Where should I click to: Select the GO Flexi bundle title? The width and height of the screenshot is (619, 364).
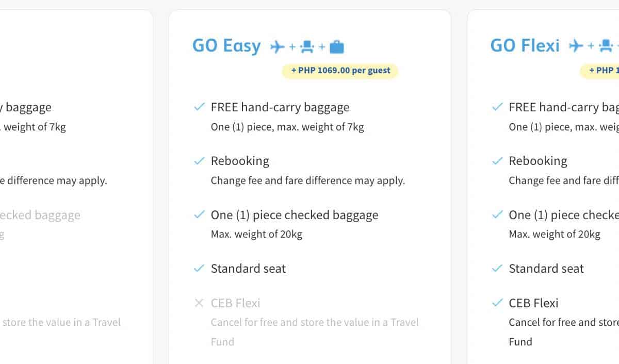coord(525,46)
